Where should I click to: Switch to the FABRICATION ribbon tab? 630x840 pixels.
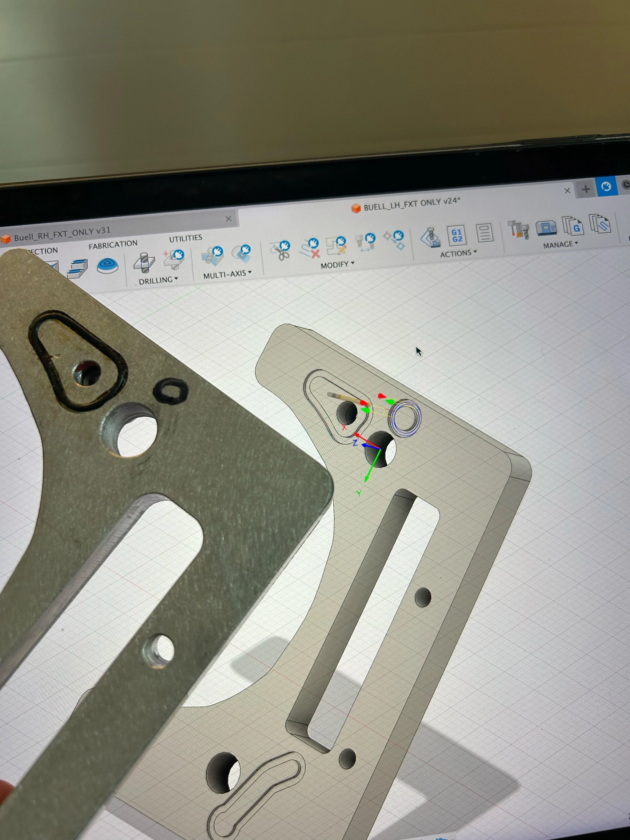(113, 245)
